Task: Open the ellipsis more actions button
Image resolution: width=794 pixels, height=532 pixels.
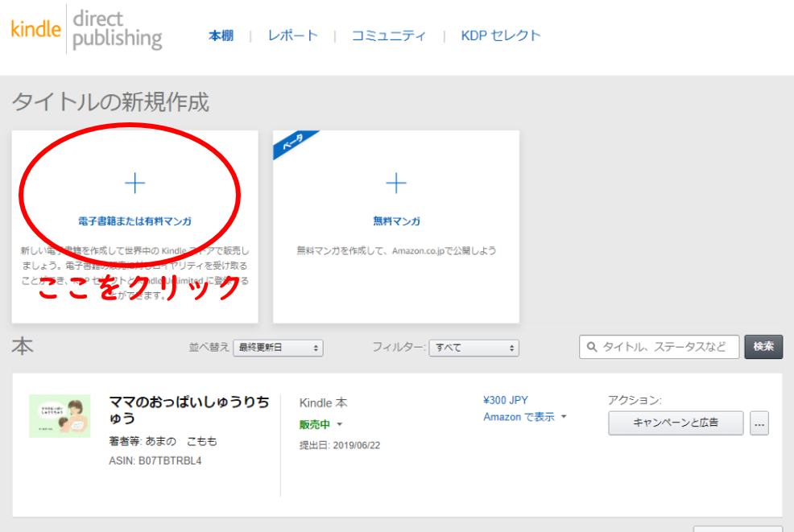Action: click(x=759, y=423)
